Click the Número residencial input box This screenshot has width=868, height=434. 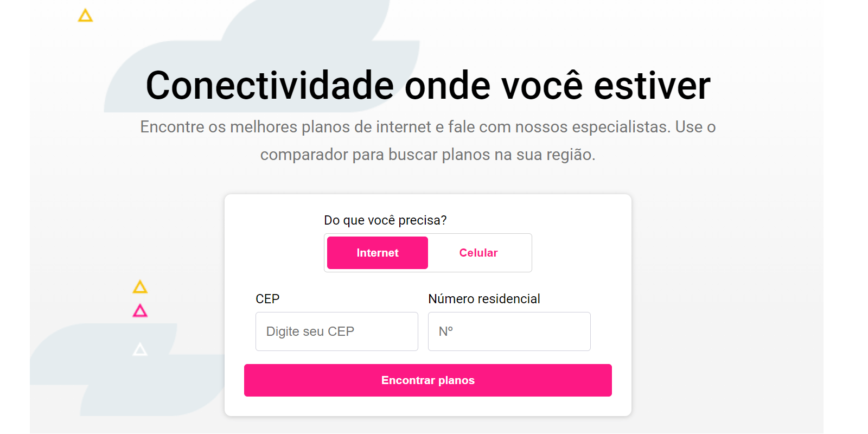[x=509, y=331]
